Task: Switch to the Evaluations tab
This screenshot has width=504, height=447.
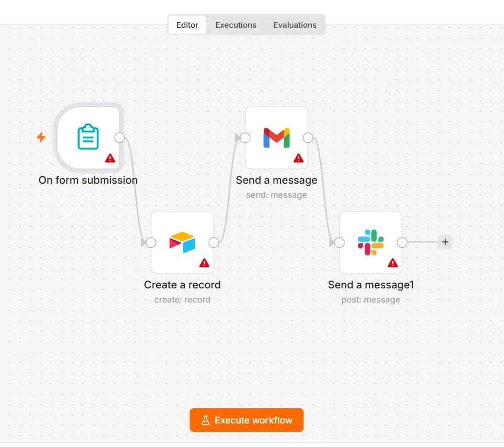Action: point(295,25)
